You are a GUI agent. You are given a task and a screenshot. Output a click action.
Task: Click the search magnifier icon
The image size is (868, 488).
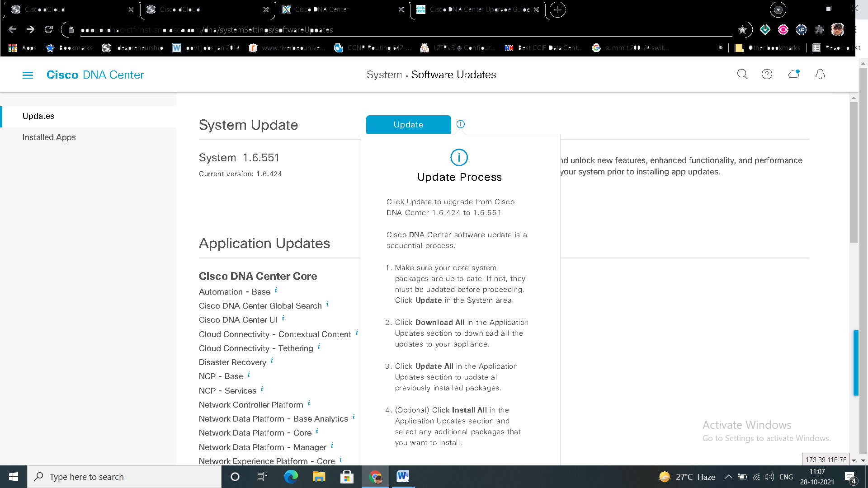click(x=742, y=74)
